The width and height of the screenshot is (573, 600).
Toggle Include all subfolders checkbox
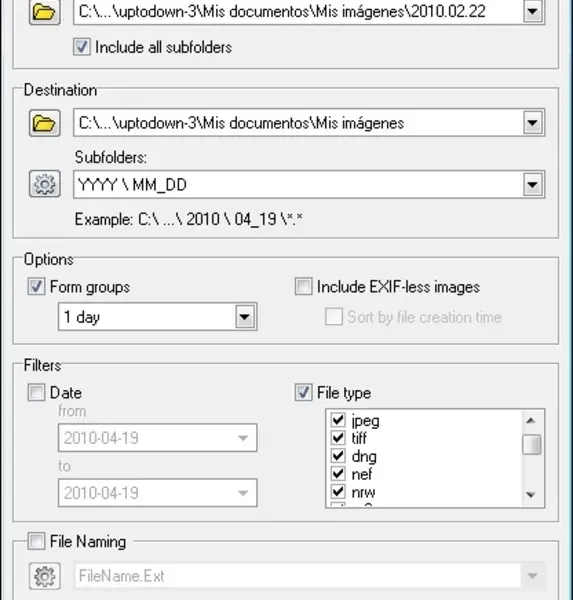tap(82, 47)
